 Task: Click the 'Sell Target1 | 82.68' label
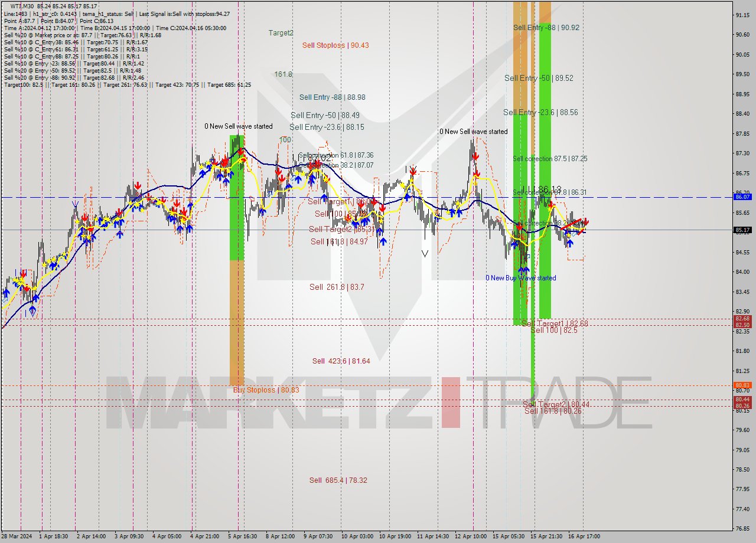tap(555, 323)
